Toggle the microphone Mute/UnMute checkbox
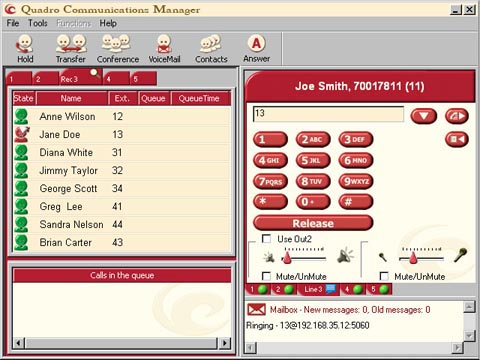Screen dimensions: 480x360 coord(384,276)
